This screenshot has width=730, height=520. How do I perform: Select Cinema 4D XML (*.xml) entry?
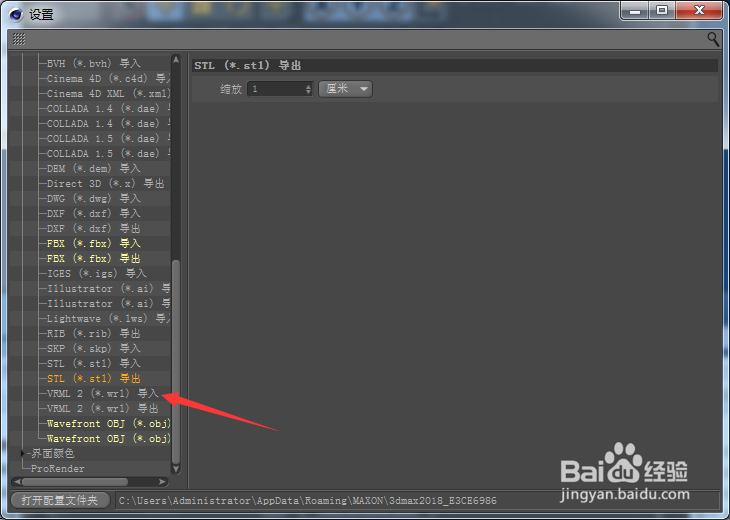coord(108,93)
